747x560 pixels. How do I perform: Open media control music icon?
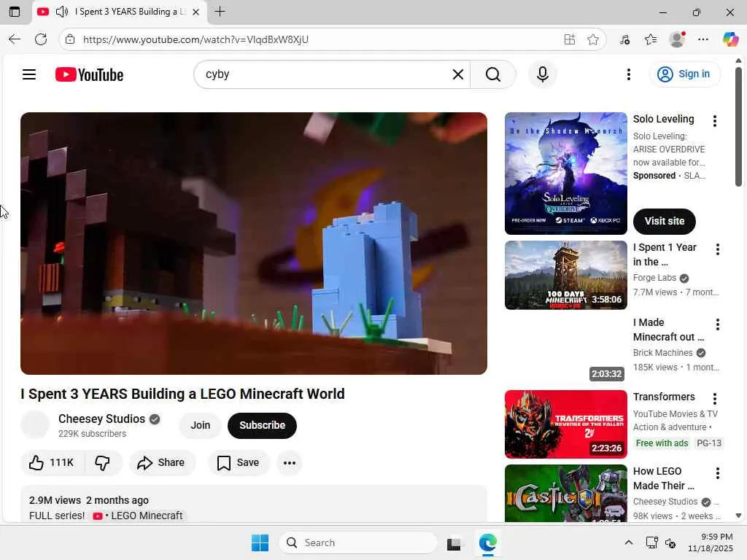(624, 39)
